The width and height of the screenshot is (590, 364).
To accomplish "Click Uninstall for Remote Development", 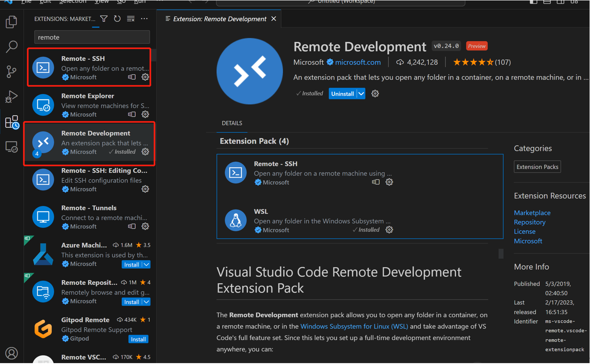I will [342, 94].
